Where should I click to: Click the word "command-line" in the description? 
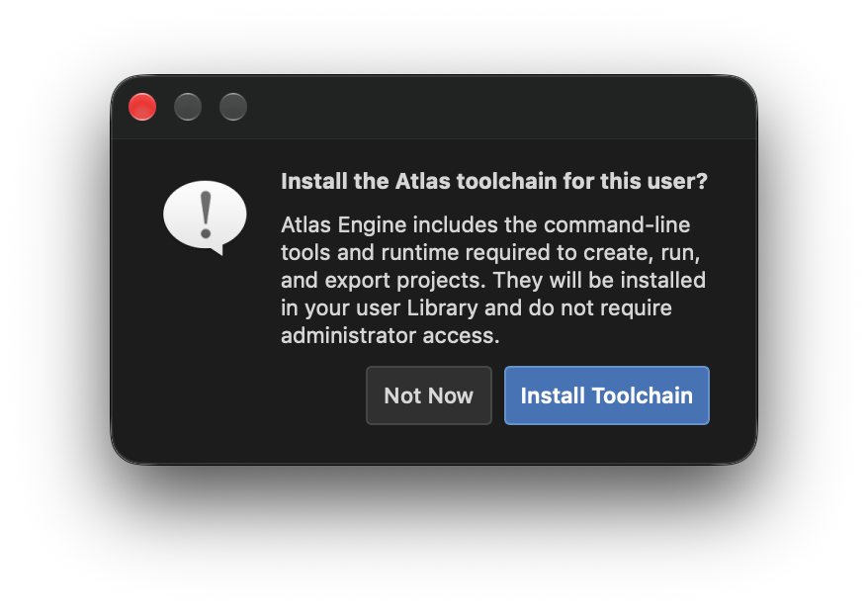click(617, 224)
